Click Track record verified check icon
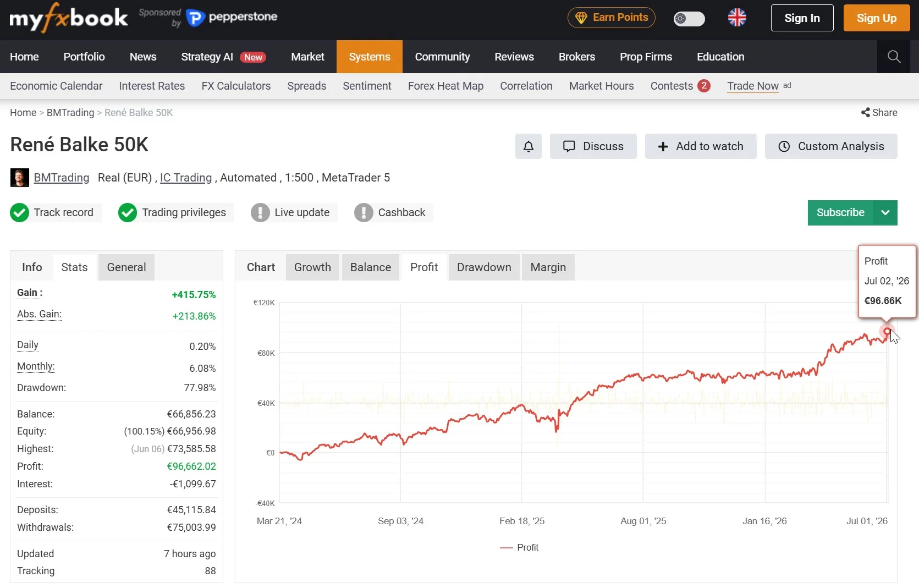The image size is (919, 588). click(x=20, y=213)
